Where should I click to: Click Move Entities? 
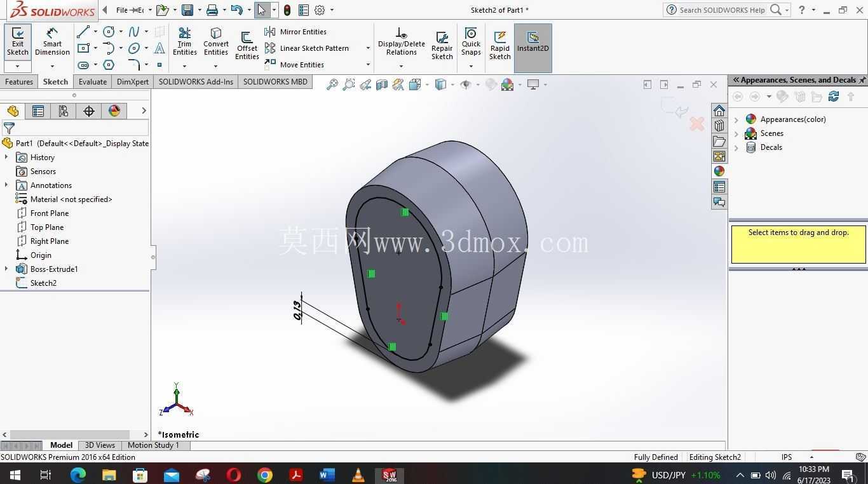click(x=295, y=65)
